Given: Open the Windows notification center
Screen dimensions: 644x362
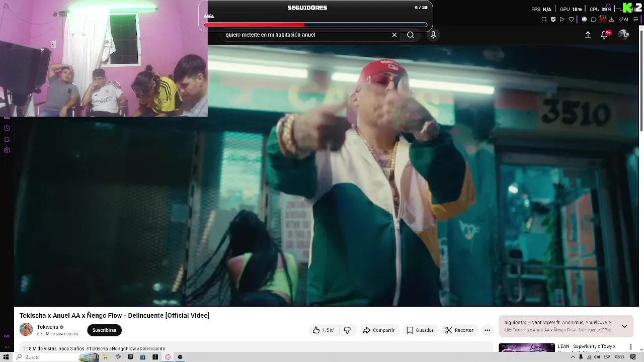Looking at the screenshot, I should tap(633, 357).
